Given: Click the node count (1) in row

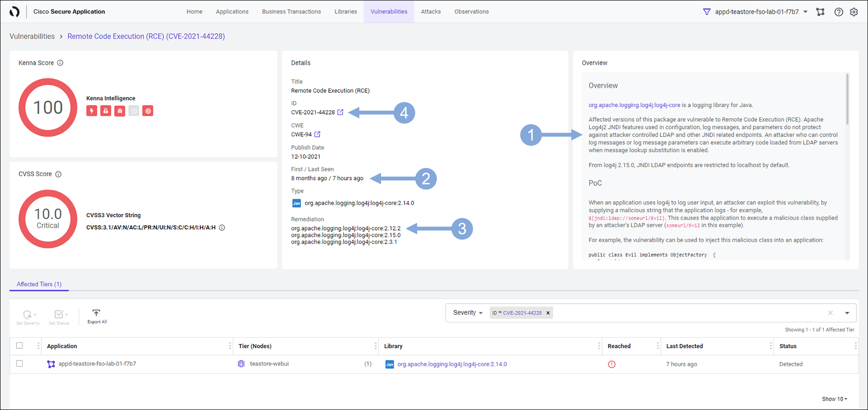Looking at the screenshot, I should (x=368, y=364).
